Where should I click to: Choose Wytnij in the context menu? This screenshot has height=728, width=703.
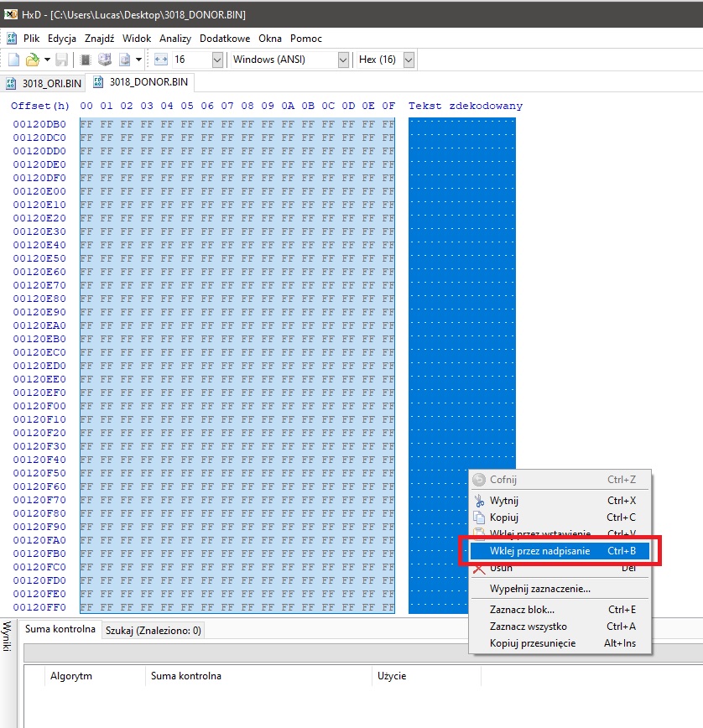pyautogui.click(x=560, y=501)
